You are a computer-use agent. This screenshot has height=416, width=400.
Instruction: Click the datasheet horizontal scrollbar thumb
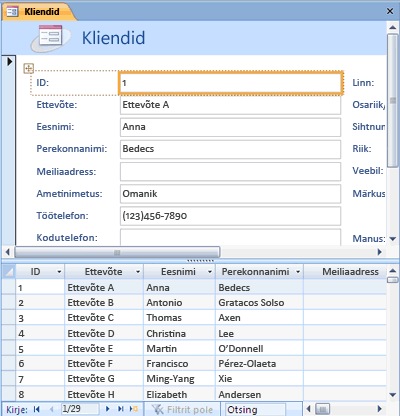(x=322, y=409)
